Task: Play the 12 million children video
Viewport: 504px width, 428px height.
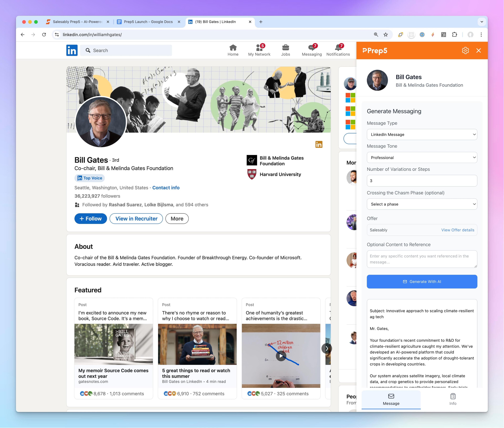Action: (281, 356)
